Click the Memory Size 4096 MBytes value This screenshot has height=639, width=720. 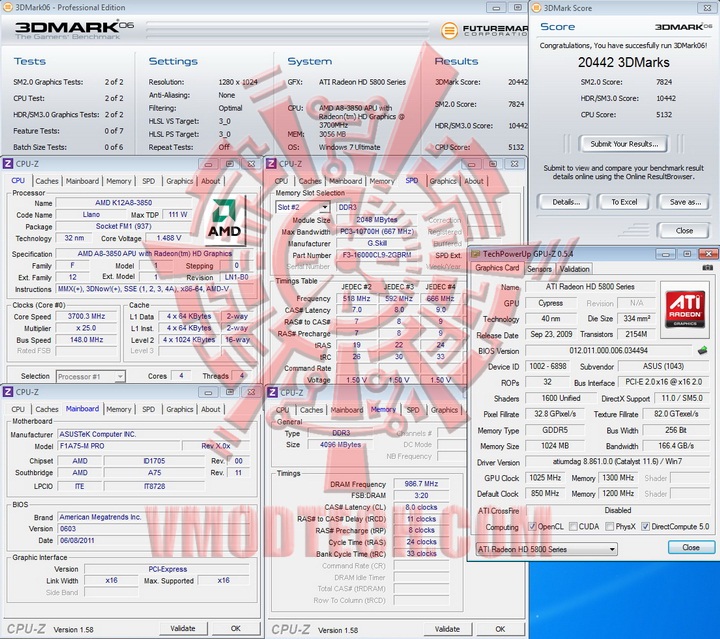(340, 444)
